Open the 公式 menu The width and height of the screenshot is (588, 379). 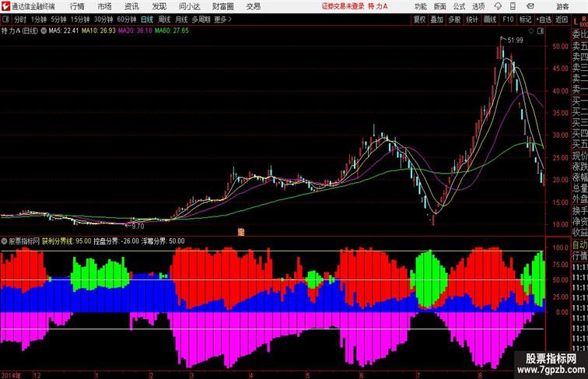pyautogui.click(x=459, y=6)
